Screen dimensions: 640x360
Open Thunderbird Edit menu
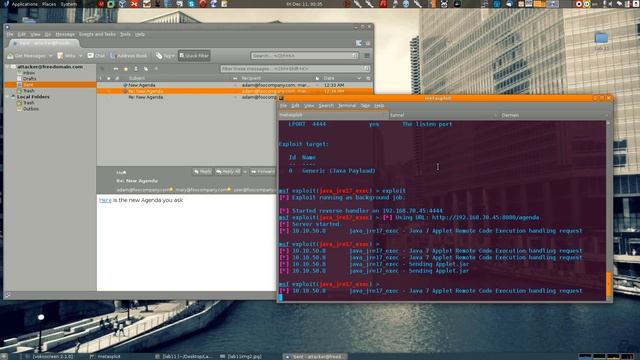[x=22, y=34]
